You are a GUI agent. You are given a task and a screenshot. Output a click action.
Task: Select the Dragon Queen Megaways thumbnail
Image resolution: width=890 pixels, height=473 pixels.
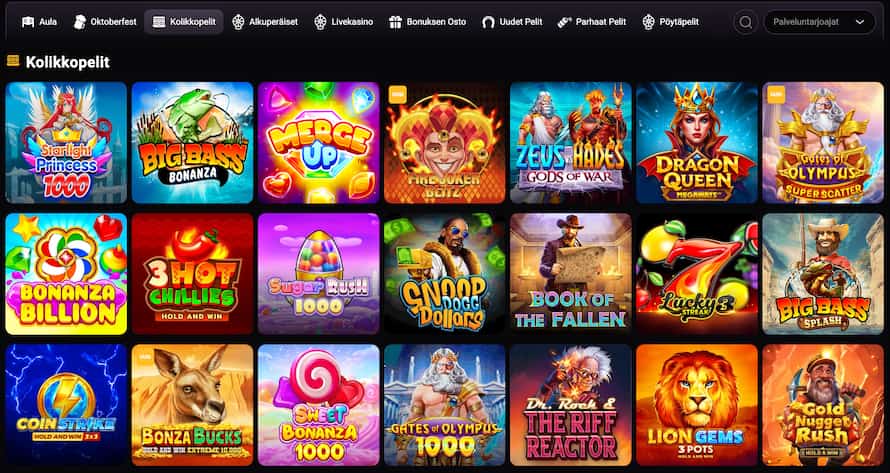[697, 143]
